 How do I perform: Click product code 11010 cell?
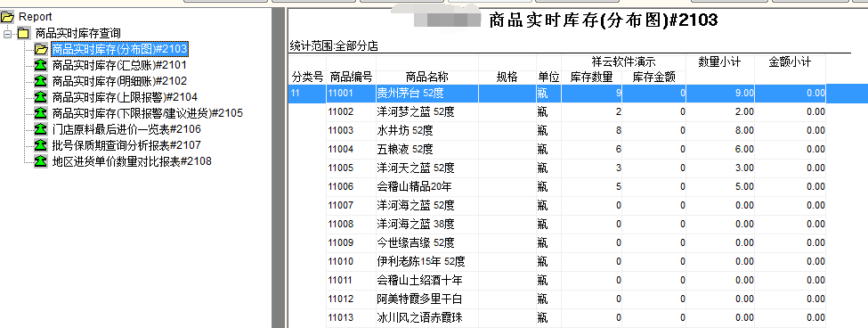351,261
